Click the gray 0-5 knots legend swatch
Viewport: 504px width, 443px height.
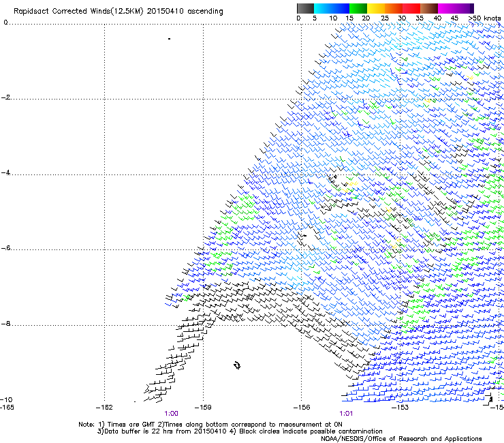click(305, 8)
